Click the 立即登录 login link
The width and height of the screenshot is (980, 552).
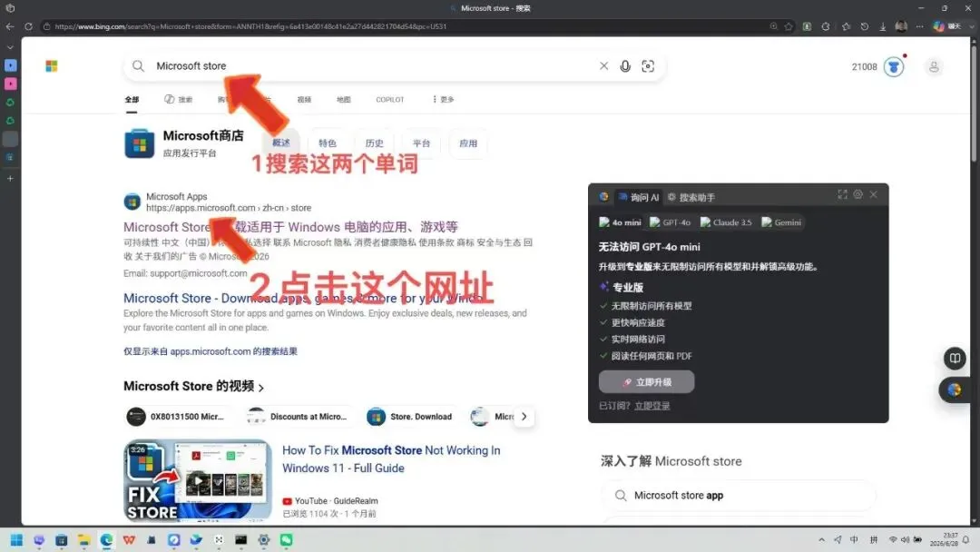click(x=652, y=406)
